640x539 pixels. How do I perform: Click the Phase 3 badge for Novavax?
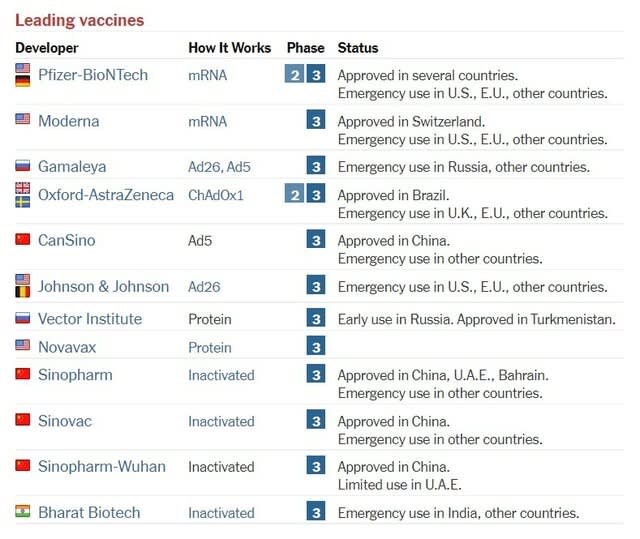point(316,347)
